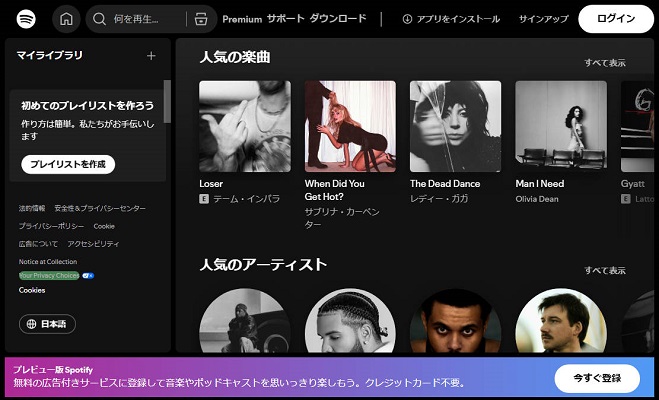Viewport: 659px width, 400px height.
Task: Click the Spotify logo icon
Action: tap(26, 19)
